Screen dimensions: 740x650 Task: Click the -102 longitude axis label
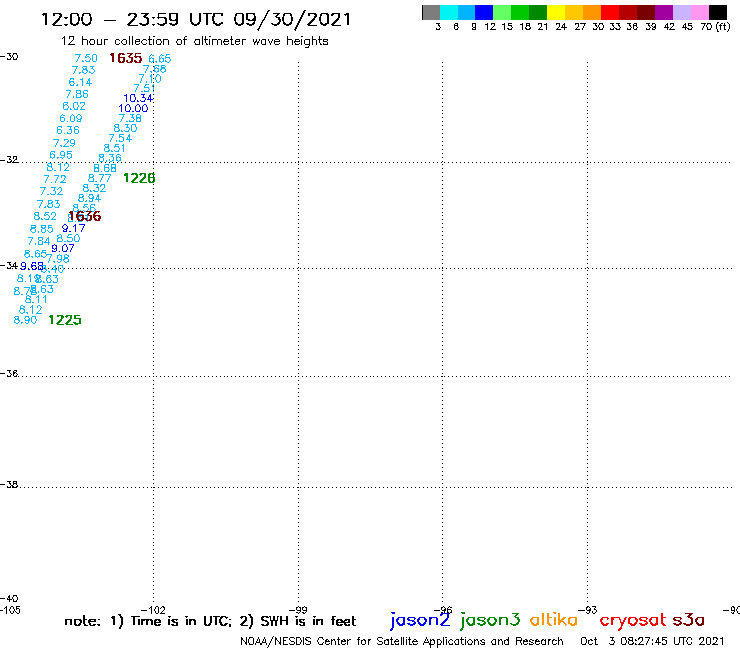[x=153, y=610]
